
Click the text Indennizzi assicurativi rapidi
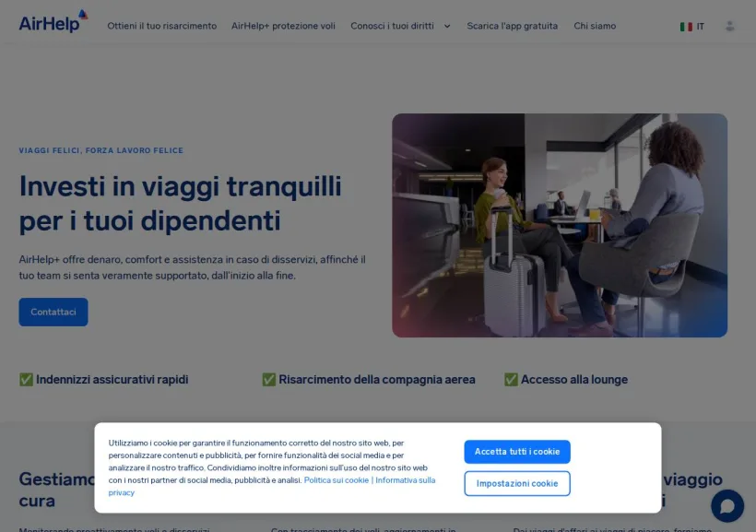point(112,380)
